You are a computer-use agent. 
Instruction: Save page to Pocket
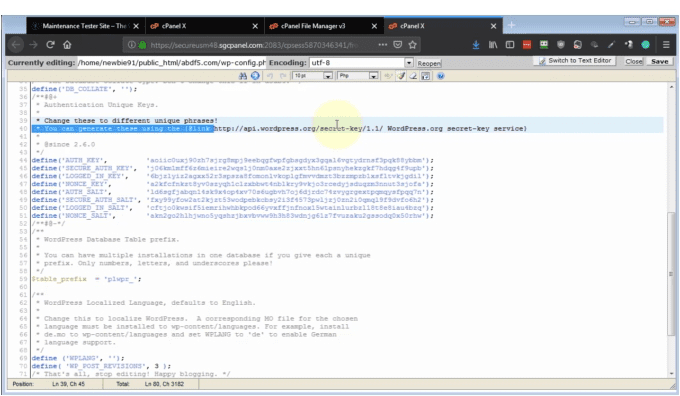click(x=398, y=45)
